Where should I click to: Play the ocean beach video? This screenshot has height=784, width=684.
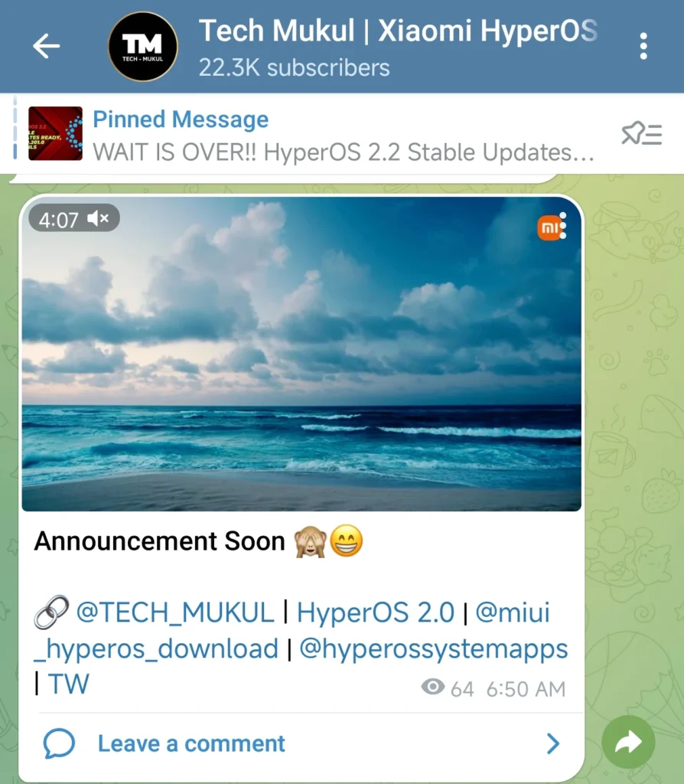[x=301, y=354]
